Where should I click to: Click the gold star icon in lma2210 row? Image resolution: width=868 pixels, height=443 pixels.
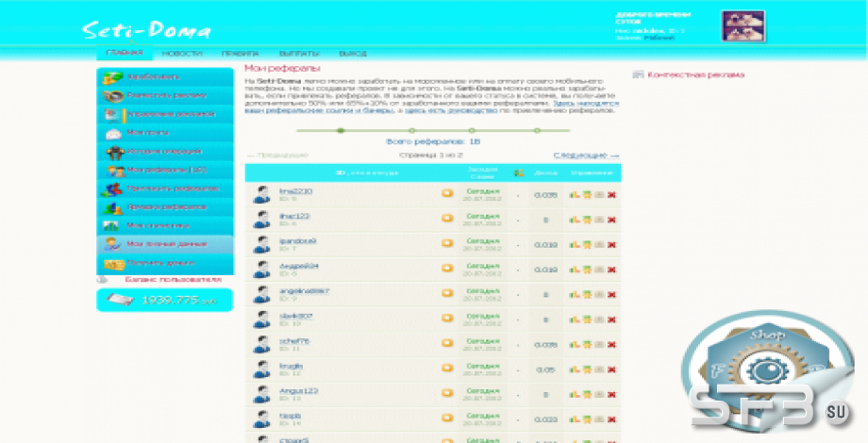[x=587, y=195]
